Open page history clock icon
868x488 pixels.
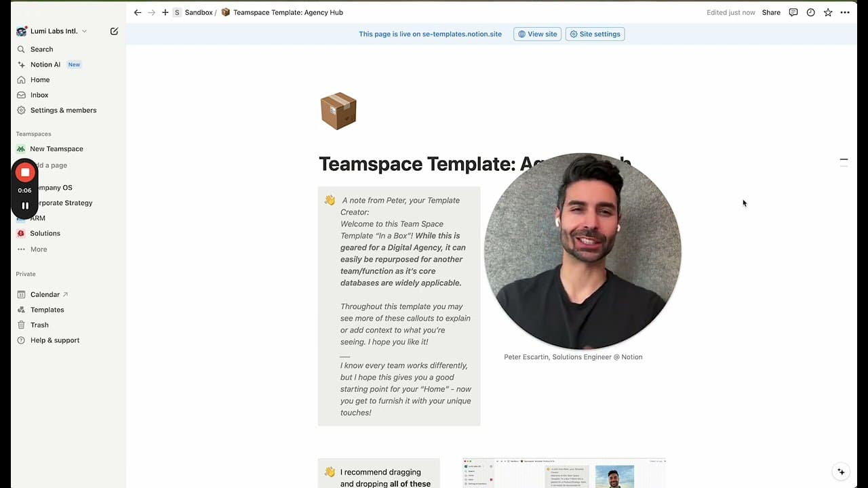pyautogui.click(x=810, y=12)
